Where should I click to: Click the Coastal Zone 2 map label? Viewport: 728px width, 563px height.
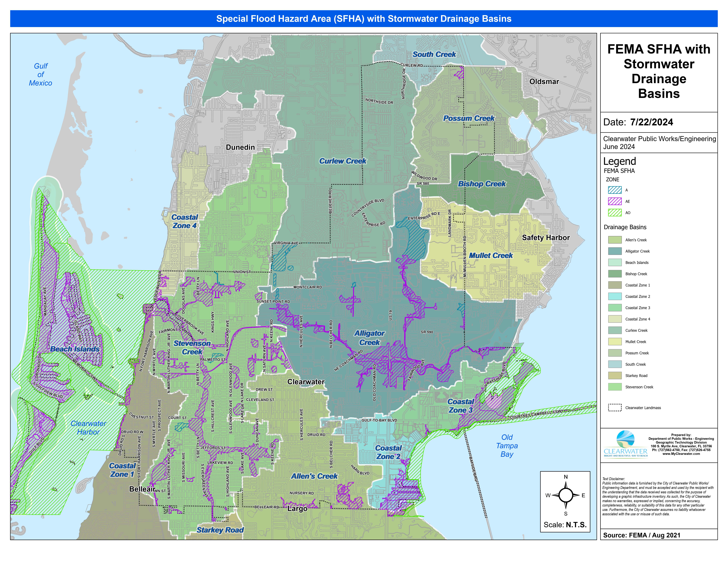388,452
